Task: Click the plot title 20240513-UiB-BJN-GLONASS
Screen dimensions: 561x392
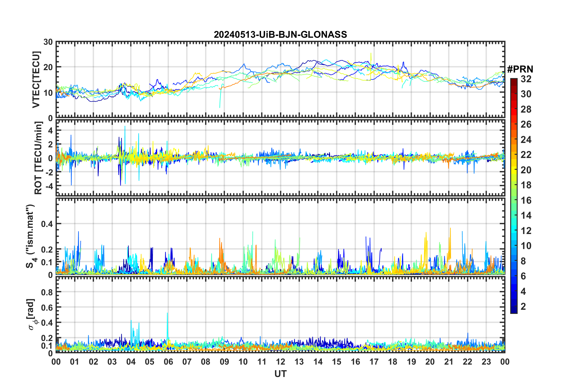Action: coord(280,34)
